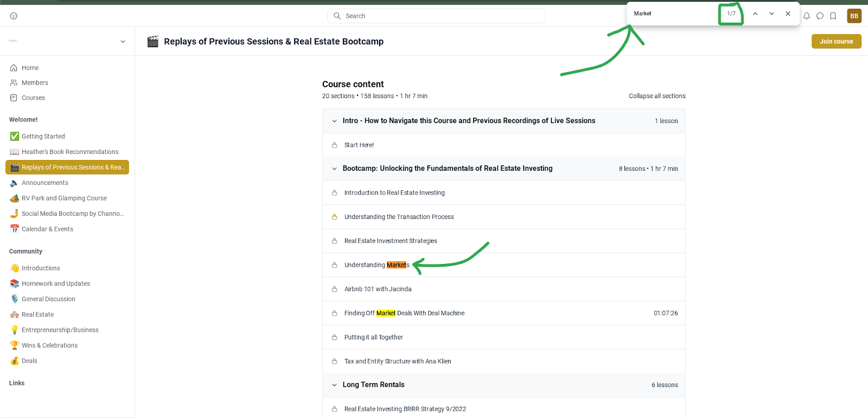Click the Members people icon
This screenshot has height=418, width=868.
tap(14, 83)
